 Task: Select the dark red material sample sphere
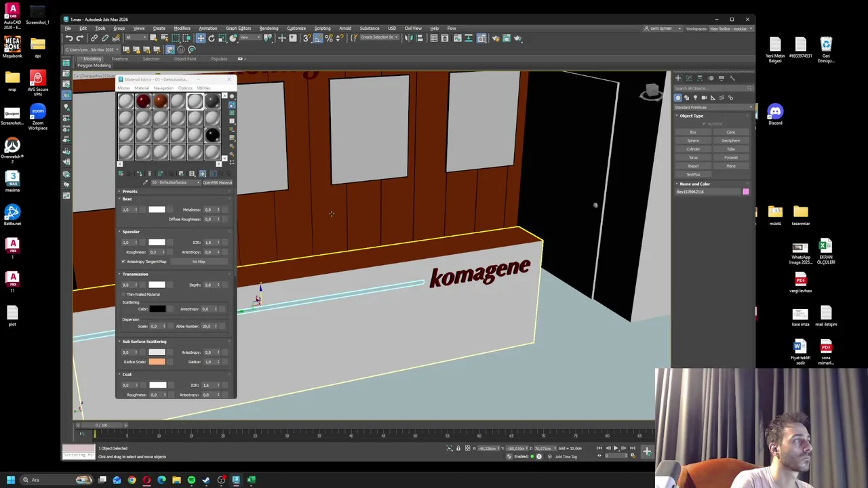[143, 102]
